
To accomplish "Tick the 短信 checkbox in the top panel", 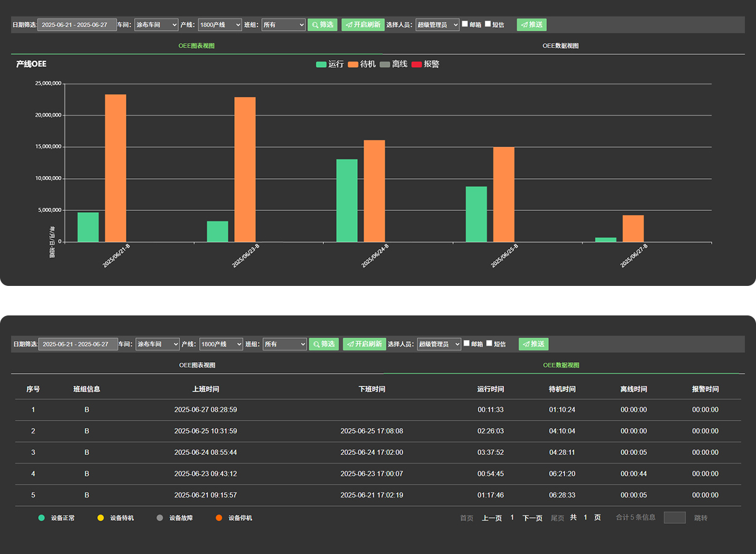I will pos(488,24).
